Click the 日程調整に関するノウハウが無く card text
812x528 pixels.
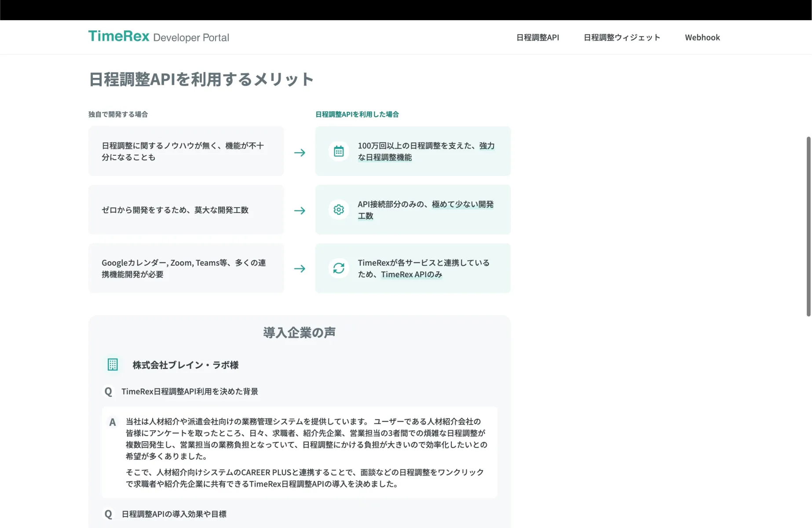(x=183, y=151)
